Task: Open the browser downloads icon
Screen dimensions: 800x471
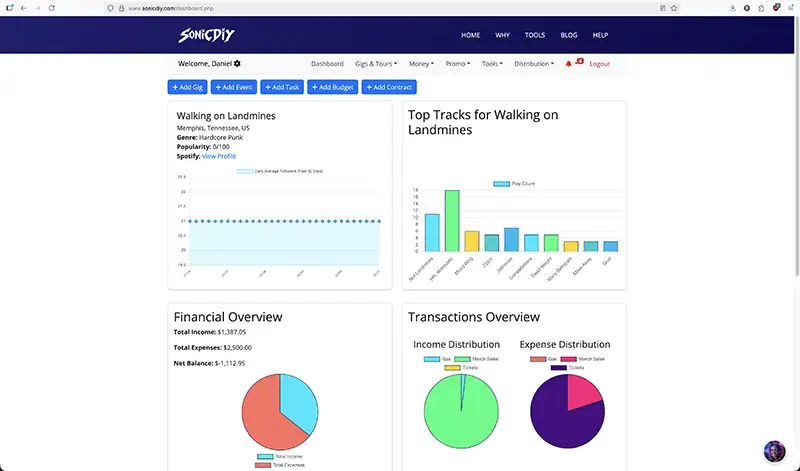Action: (x=734, y=8)
